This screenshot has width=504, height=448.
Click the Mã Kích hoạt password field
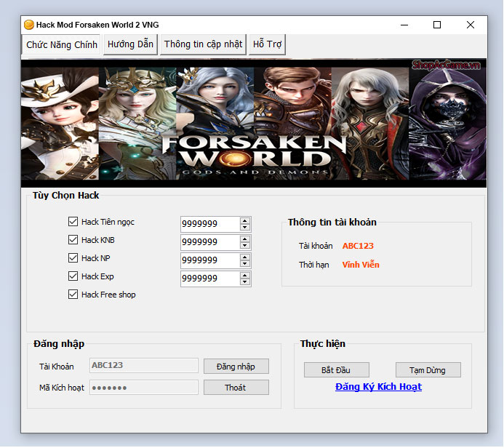tap(144, 387)
